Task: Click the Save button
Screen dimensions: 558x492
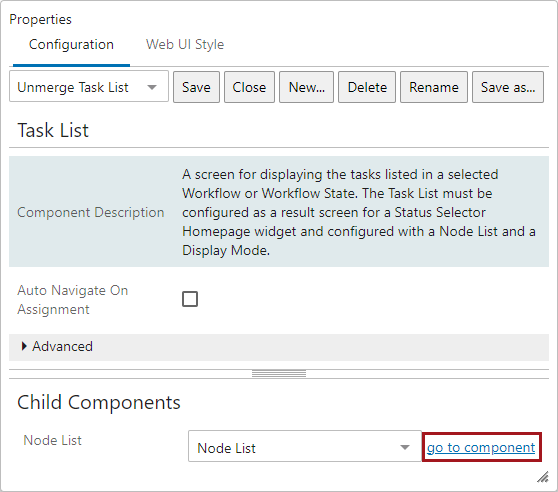Action: point(196,87)
